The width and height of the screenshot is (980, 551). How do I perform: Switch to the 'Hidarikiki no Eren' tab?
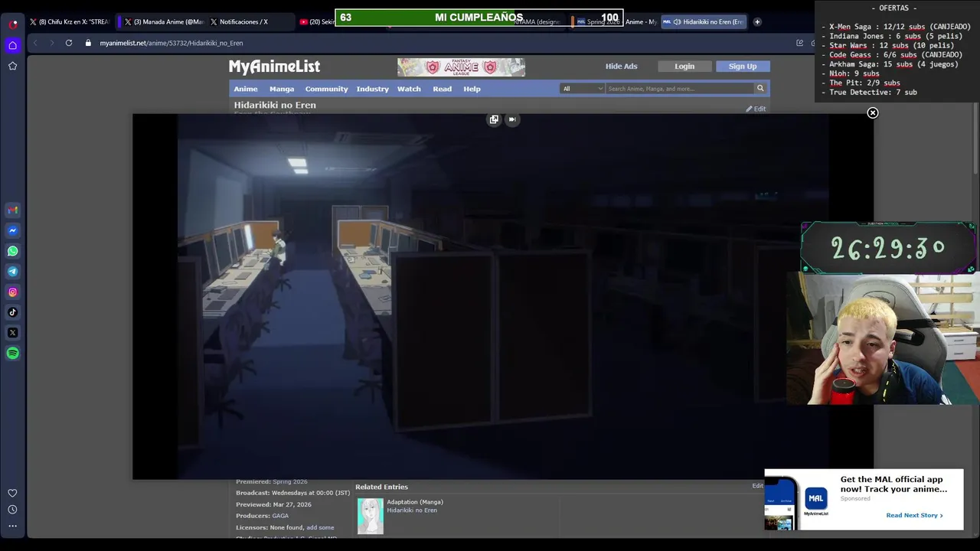[x=704, y=21]
